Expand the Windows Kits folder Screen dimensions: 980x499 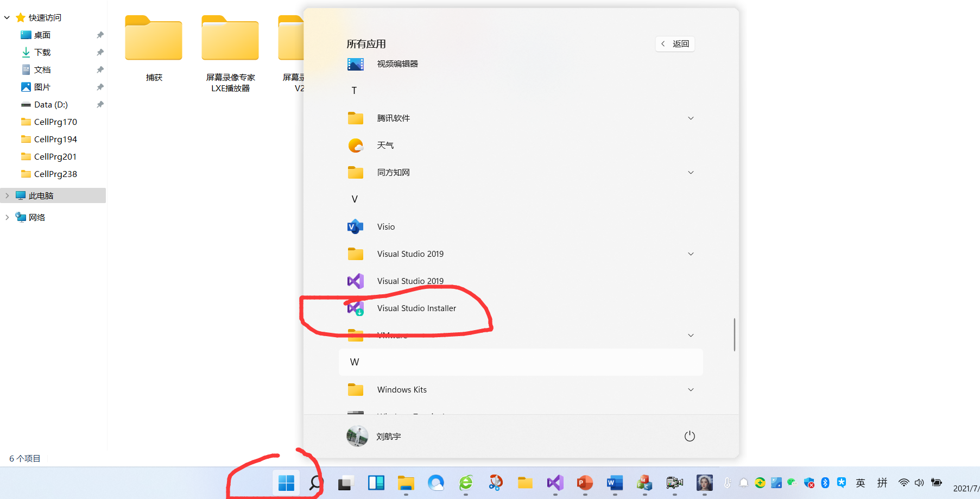(521, 390)
